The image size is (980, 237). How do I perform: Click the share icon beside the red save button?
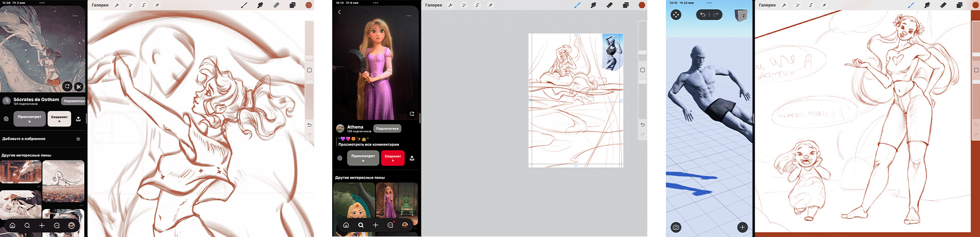click(x=412, y=158)
